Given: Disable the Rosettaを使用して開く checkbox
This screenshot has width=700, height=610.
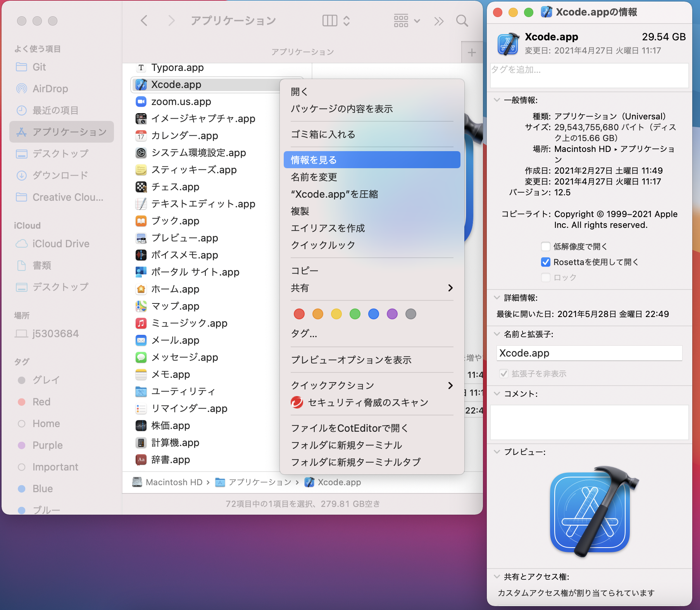Looking at the screenshot, I should 546,262.
